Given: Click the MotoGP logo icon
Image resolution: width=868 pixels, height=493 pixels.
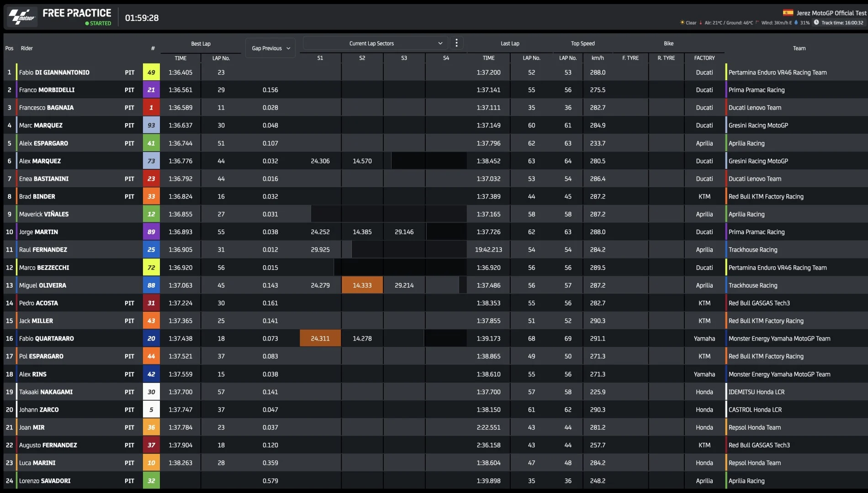Looking at the screenshot, I should pyautogui.click(x=22, y=17).
